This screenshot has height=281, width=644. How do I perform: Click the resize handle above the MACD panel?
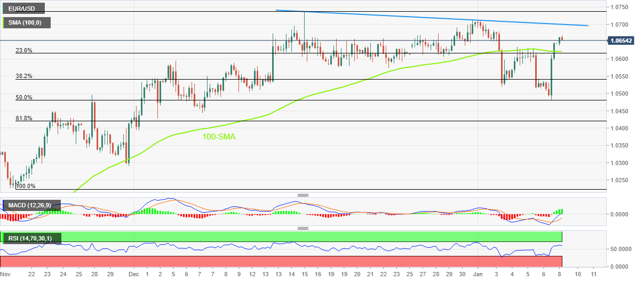[x=303, y=196]
